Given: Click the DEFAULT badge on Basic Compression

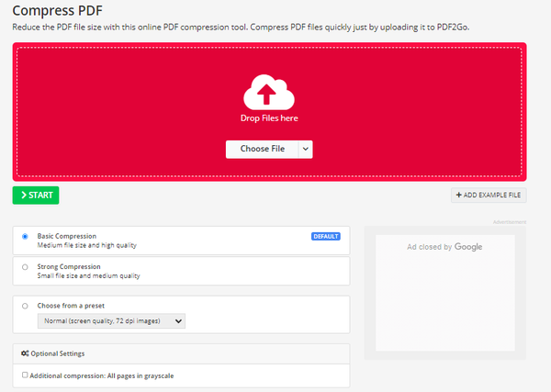Looking at the screenshot, I should click(326, 237).
